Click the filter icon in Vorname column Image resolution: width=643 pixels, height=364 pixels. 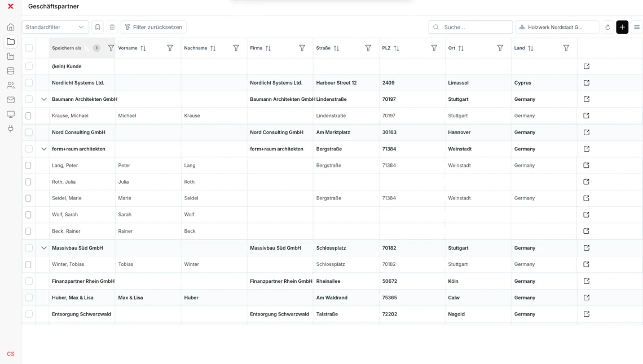coord(170,48)
